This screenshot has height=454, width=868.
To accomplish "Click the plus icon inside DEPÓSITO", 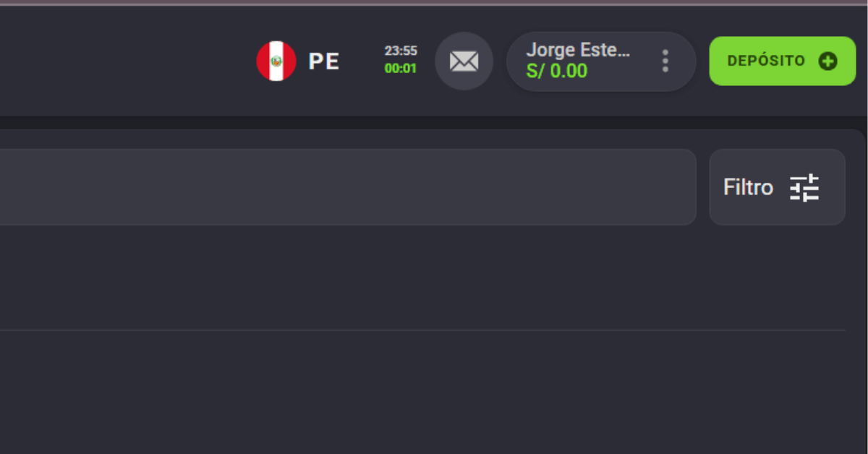I will coord(827,61).
